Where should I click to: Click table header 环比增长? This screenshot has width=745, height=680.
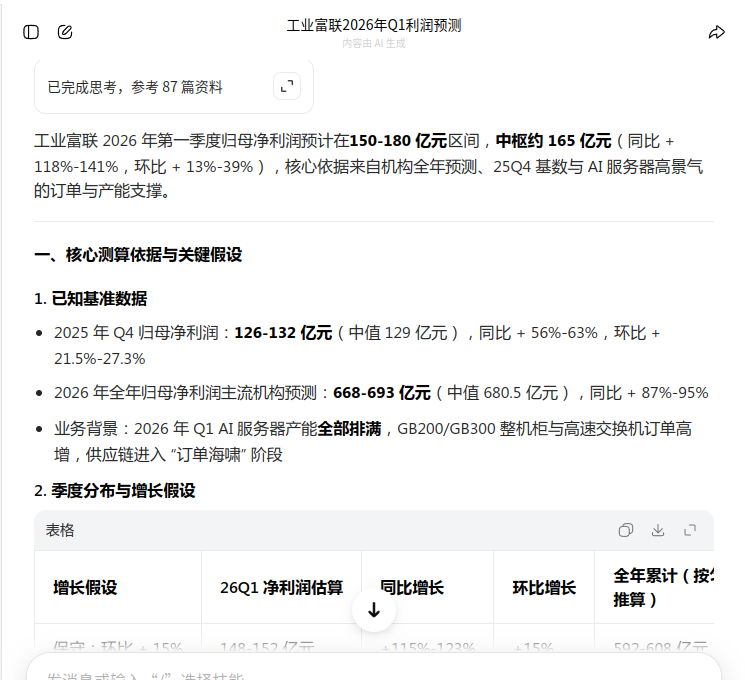tap(544, 588)
